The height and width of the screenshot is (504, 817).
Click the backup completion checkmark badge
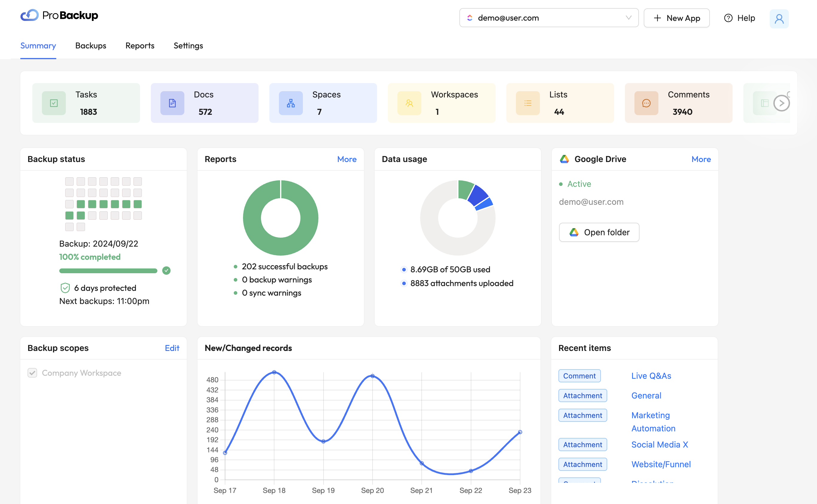click(166, 271)
